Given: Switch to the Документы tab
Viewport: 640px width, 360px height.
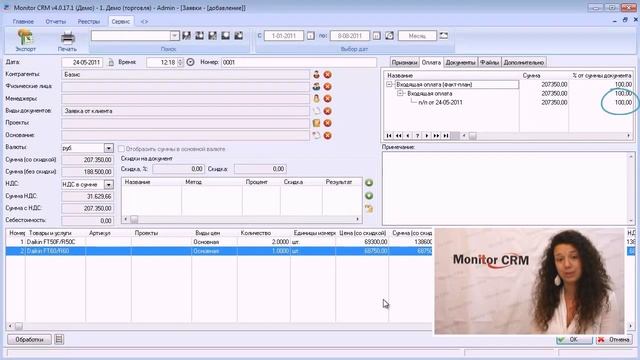Looking at the screenshot, I should tap(460, 62).
